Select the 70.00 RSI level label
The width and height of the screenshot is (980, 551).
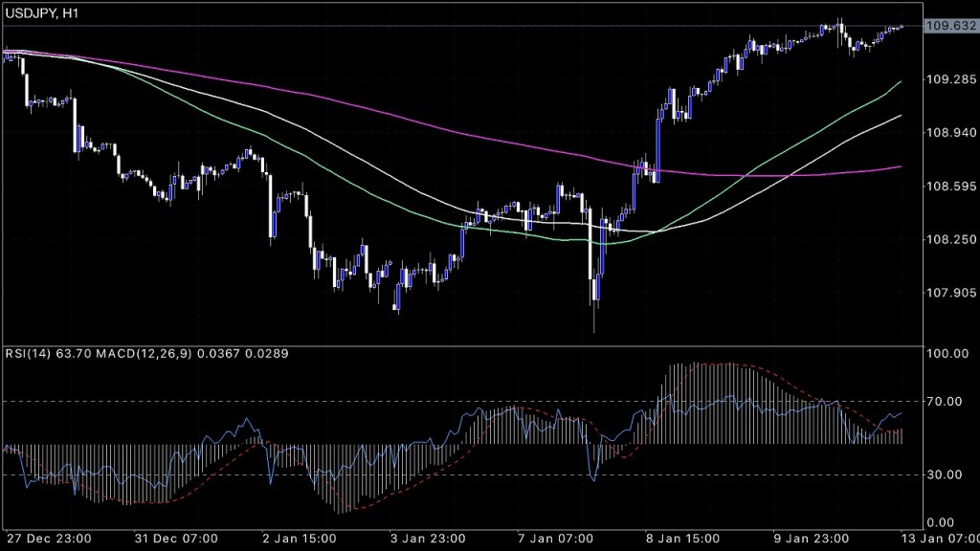(x=947, y=402)
